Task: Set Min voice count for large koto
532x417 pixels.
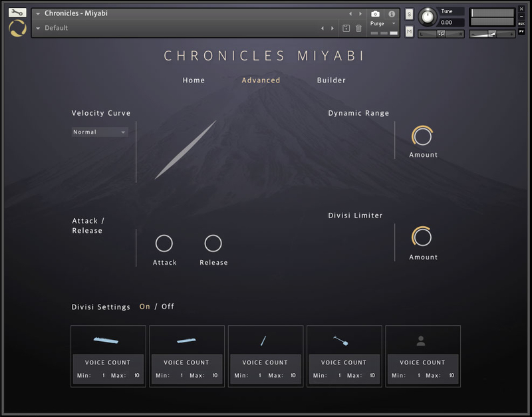Action: tap(104, 375)
